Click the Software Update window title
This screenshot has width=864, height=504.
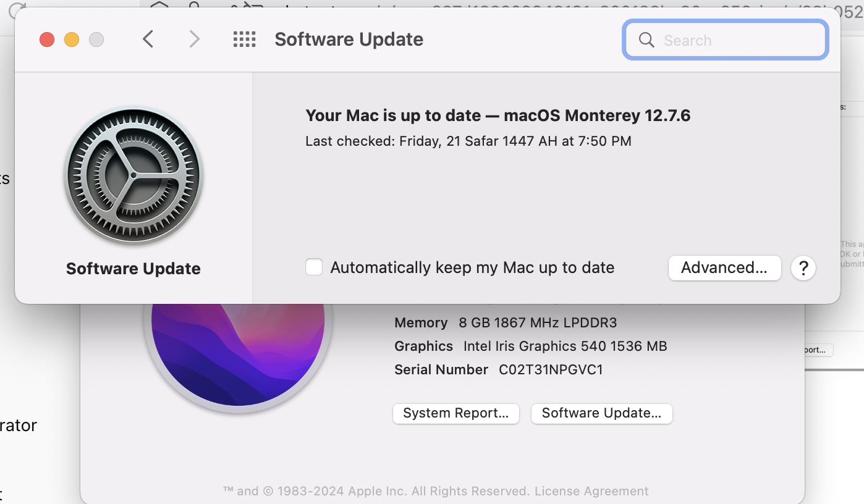click(349, 40)
